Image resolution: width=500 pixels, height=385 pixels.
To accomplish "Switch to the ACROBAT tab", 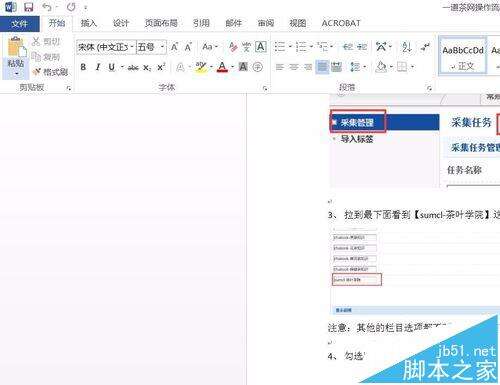I will pyautogui.click(x=341, y=23).
